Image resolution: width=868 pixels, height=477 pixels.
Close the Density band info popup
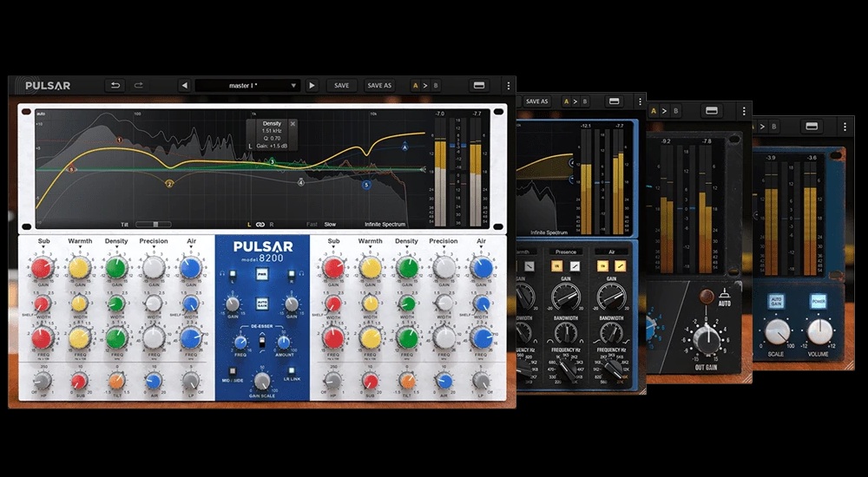(293, 123)
